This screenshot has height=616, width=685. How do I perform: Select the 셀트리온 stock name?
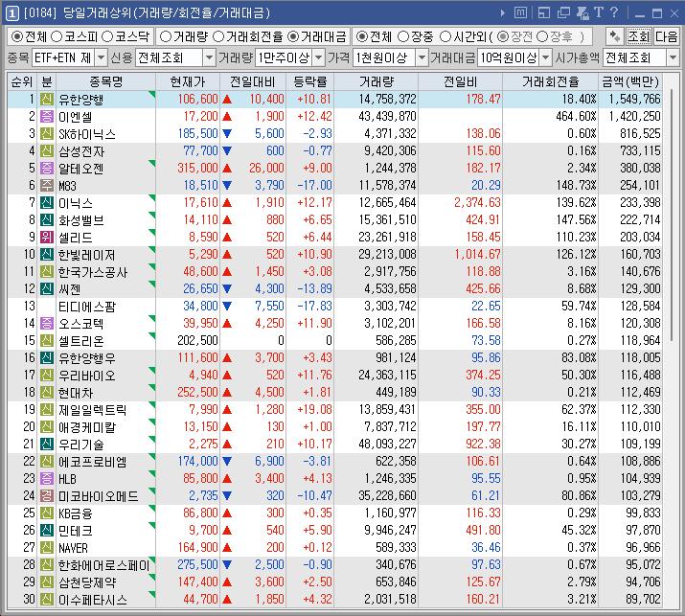(81, 341)
